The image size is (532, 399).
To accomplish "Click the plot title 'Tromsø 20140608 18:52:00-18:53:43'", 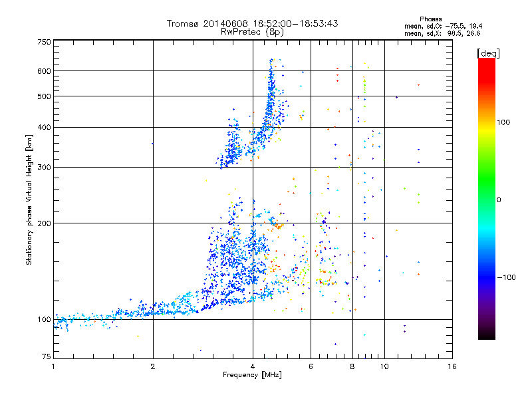I will [x=252, y=23].
